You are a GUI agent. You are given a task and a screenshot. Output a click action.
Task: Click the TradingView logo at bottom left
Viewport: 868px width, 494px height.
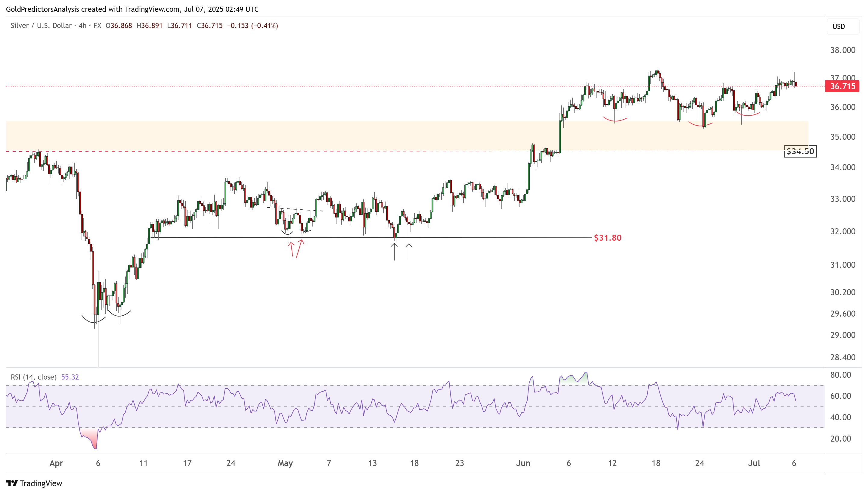34,483
